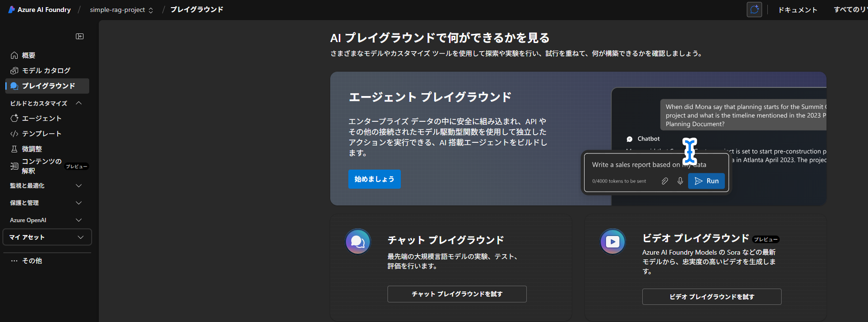The width and height of the screenshot is (868, 322).
Task: Select プレイグラウンド in the sidebar
Action: coord(47,86)
